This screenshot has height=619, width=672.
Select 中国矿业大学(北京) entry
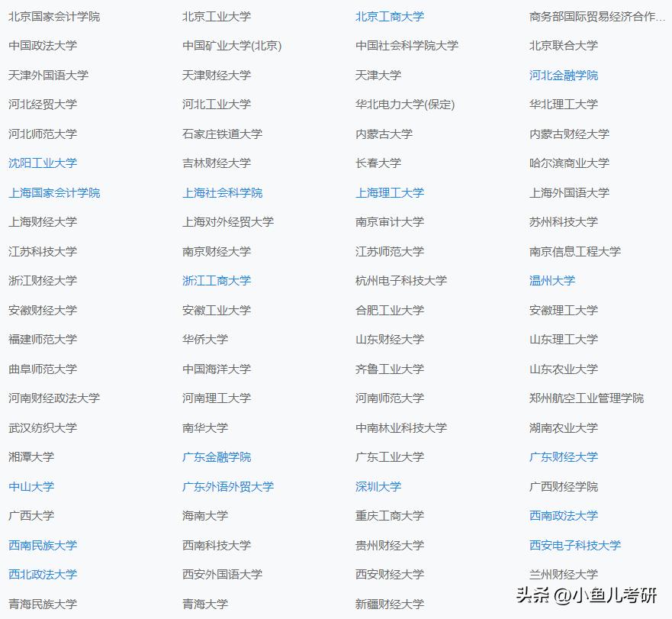pos(232,46)
